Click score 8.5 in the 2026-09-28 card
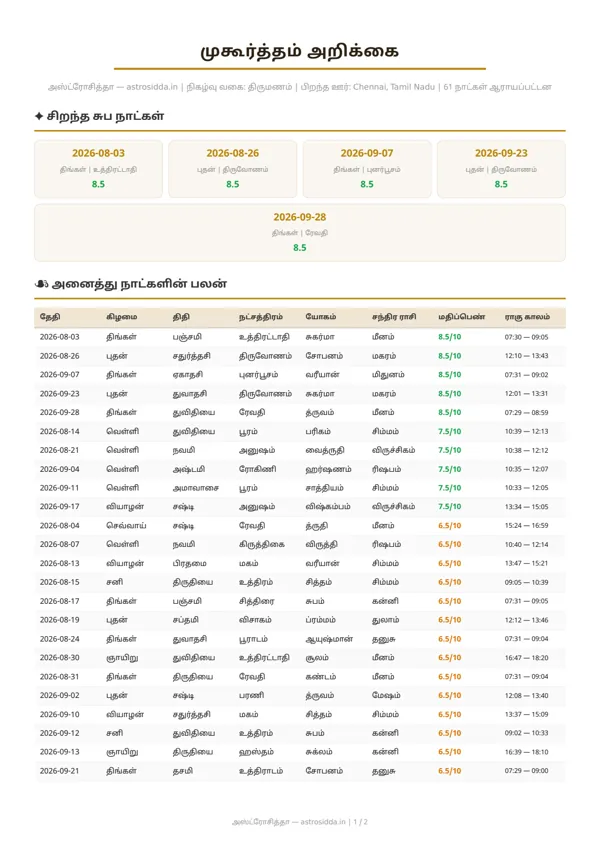The image size is (600, 848). [300, 248]
